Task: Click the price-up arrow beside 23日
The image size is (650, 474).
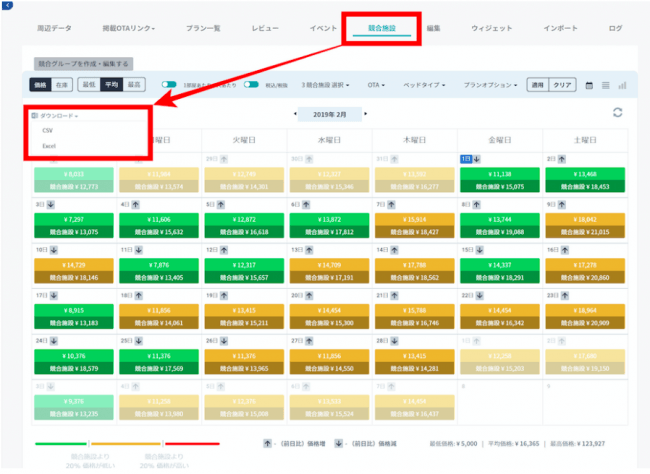Action: 565,296
